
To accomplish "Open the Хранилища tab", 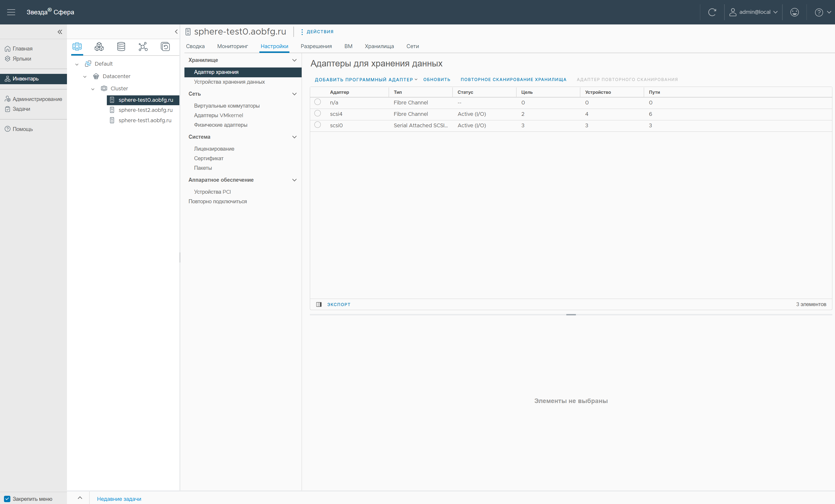I will (379, 46).
